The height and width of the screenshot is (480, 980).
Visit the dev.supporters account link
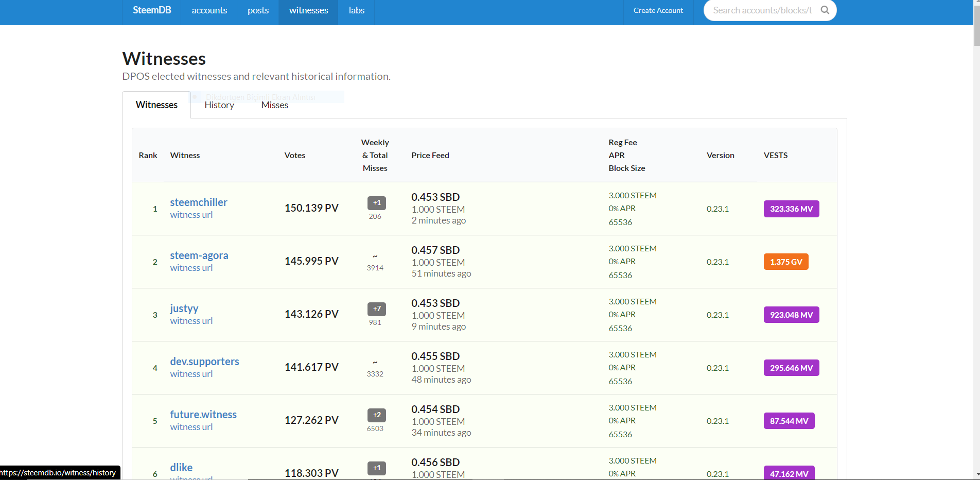[x=204, y=361]
